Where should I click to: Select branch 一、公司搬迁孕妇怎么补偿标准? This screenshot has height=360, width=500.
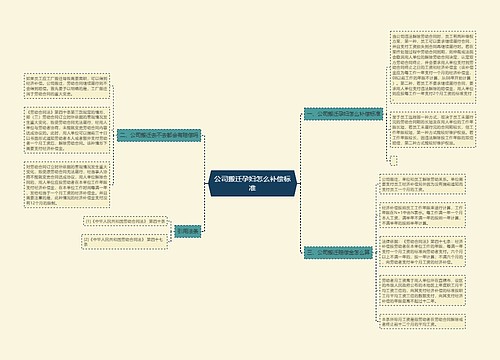(x=343, y=114)
